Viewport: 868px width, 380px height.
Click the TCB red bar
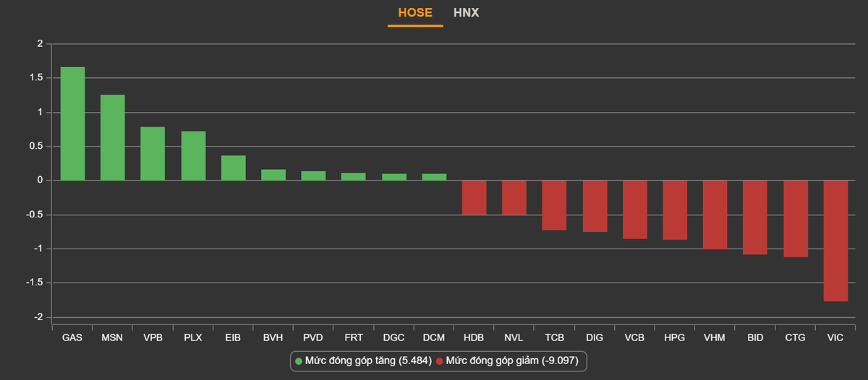(555, 205)
